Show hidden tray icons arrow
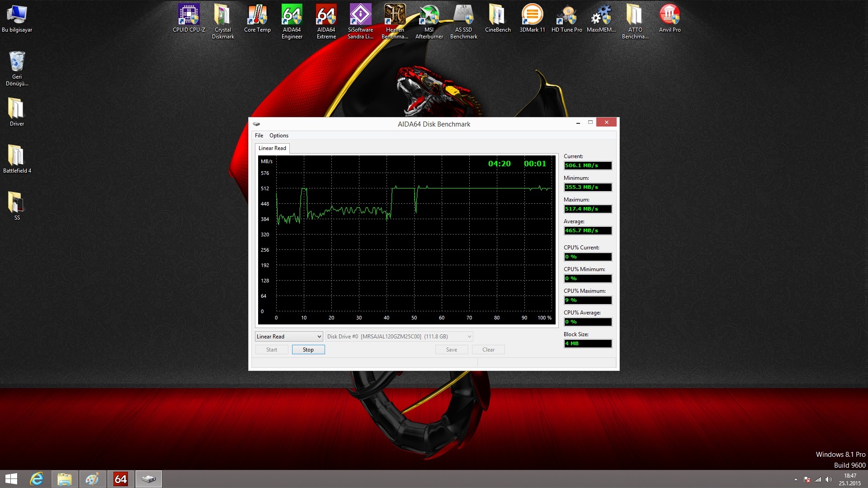The image size is (868, 488). 796,479
